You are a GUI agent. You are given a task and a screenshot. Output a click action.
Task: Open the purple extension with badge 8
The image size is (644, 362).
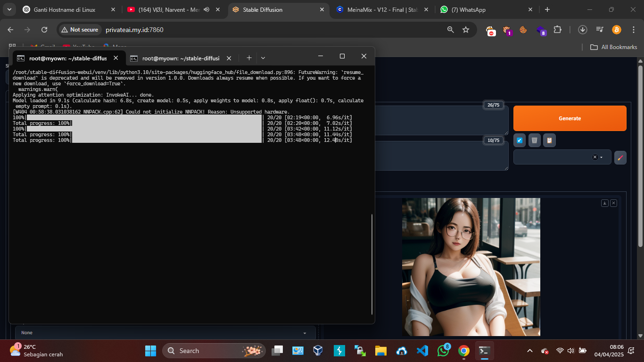point(541,30)
